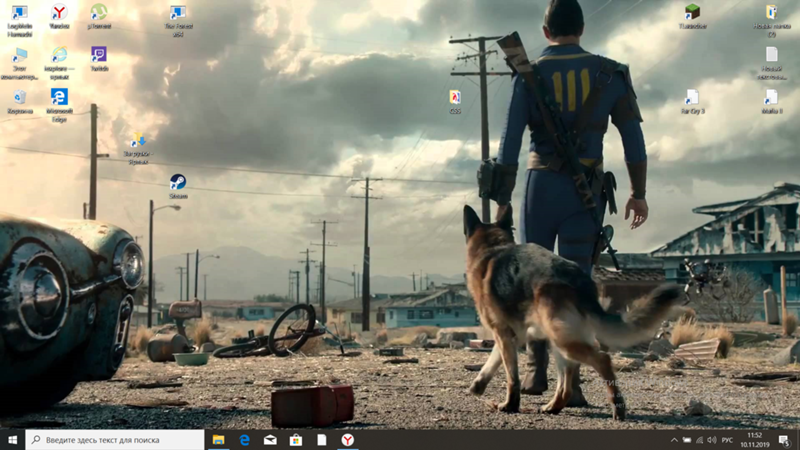Open the clock showing 11:52
Viewport: 800px width, 450px height.
click(755, 440)
